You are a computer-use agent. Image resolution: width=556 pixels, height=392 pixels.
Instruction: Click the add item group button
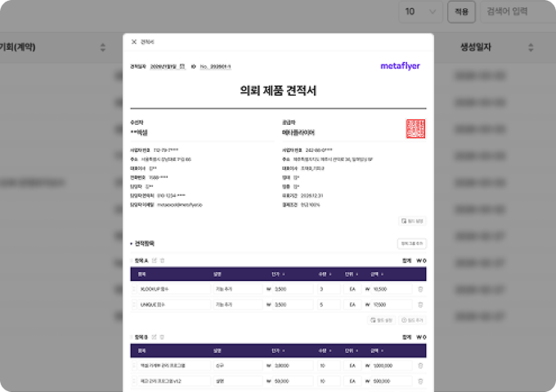click(411, 243)
